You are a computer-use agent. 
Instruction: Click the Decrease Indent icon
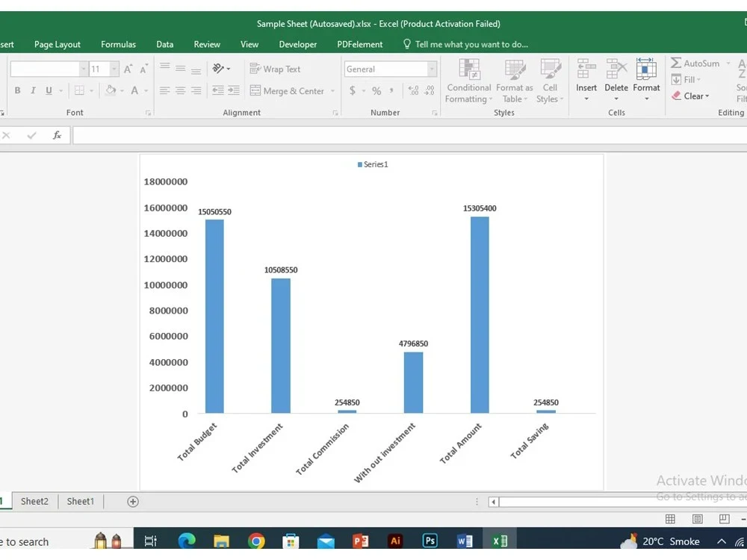(x=217, y=90)
